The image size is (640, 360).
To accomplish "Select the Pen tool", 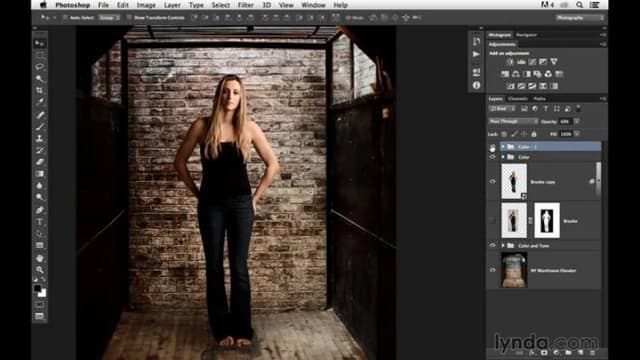I will pyautogui.click(x=40, y=210).
